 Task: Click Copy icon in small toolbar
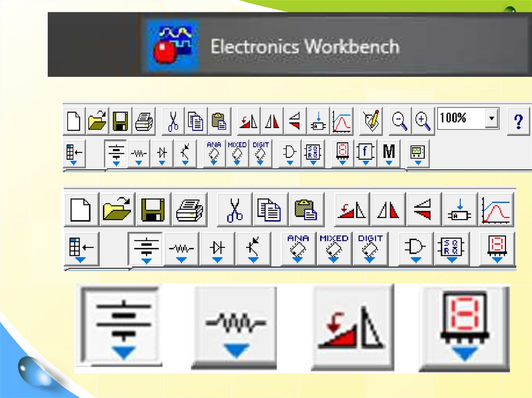point(196,121)
